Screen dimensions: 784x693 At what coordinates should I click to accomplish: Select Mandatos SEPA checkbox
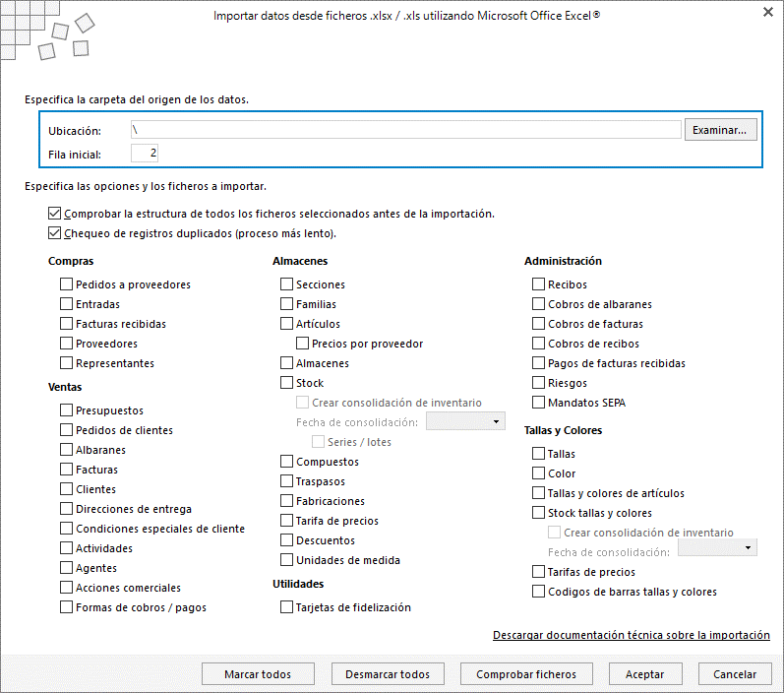[538, 403]
